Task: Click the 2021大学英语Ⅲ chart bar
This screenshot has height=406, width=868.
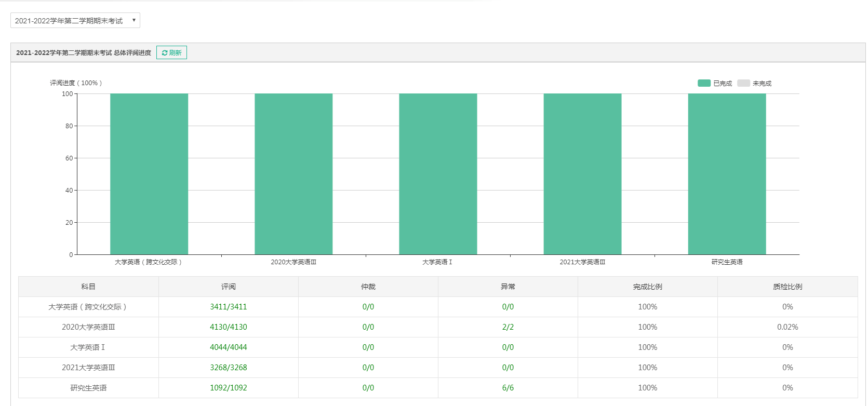Action: [582, 174]
